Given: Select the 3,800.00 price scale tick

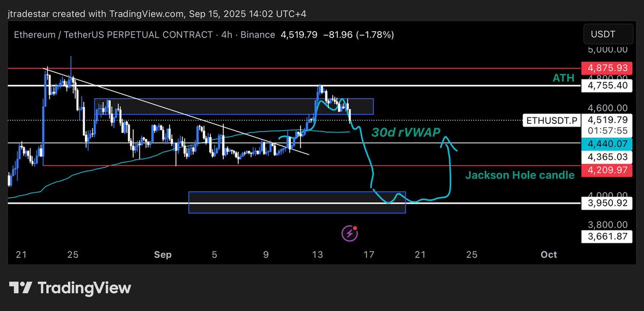Looking at the screenshot, I should point(608,225).
